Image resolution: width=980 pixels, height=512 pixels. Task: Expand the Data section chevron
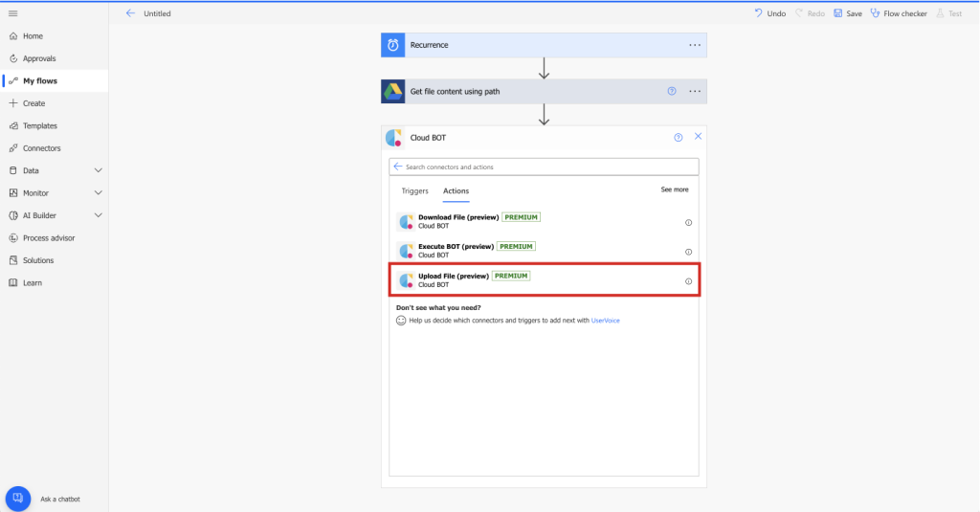tap(99, 170)
